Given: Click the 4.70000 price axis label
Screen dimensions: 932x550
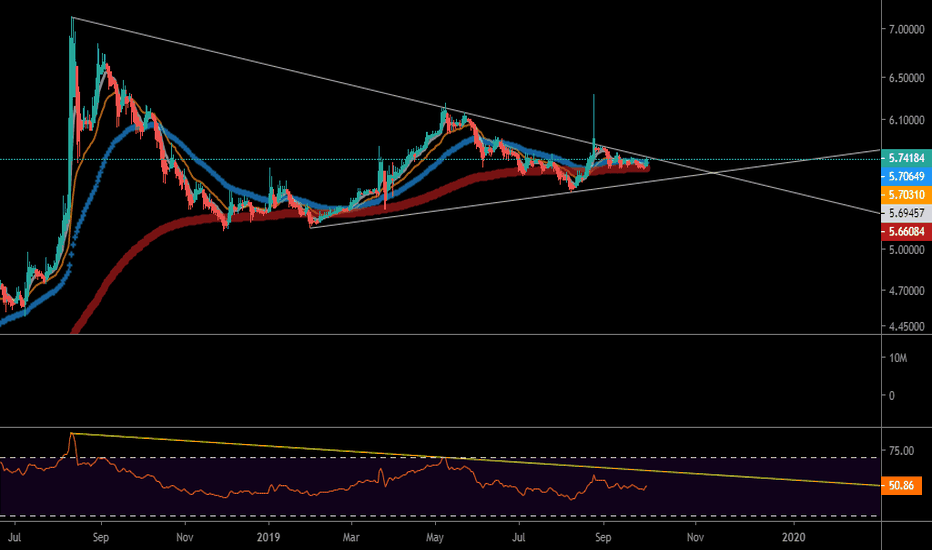Looking at the screenshot, I should tap(906, 291).
